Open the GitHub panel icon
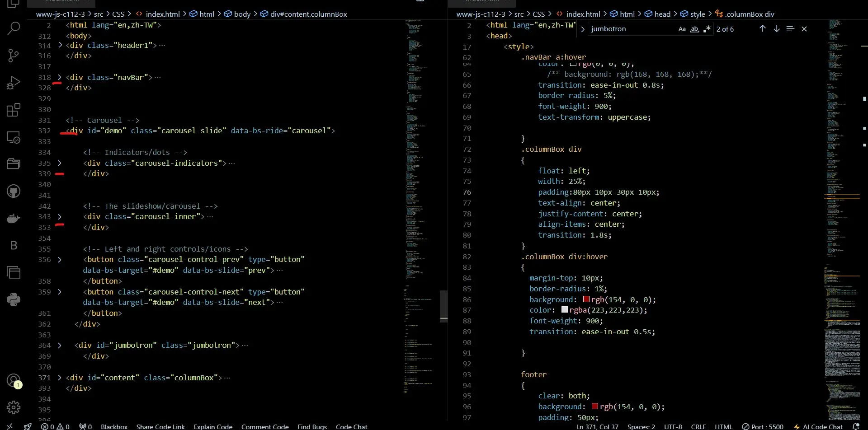 pos(14,191)
